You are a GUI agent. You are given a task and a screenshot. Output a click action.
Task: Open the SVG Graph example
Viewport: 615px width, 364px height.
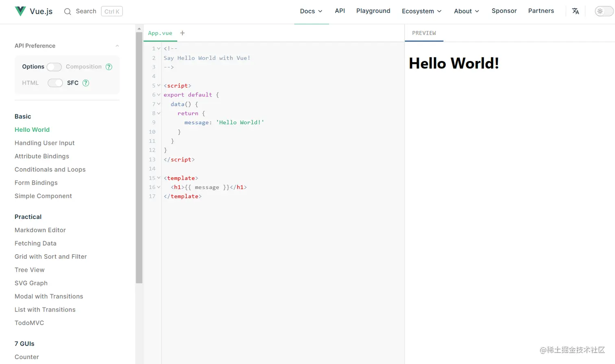(x=31, y=283)
